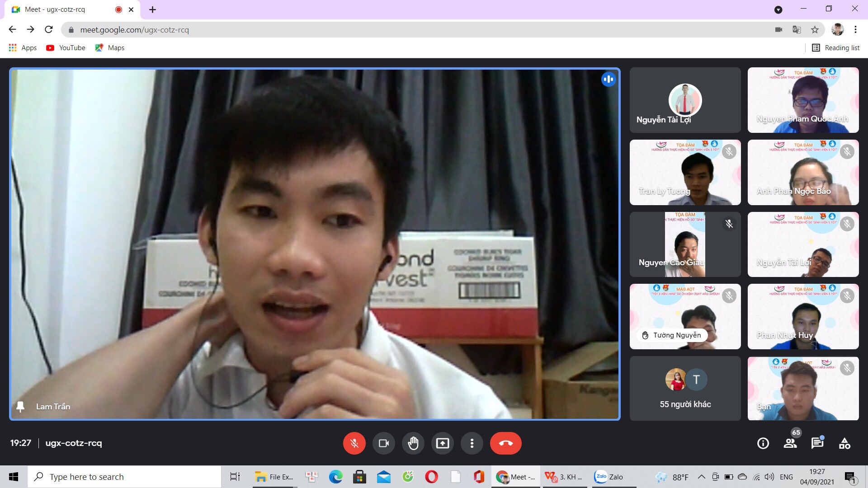Reload the Meet page
Viewport: 868px width, 488px height.
[49, 29]
